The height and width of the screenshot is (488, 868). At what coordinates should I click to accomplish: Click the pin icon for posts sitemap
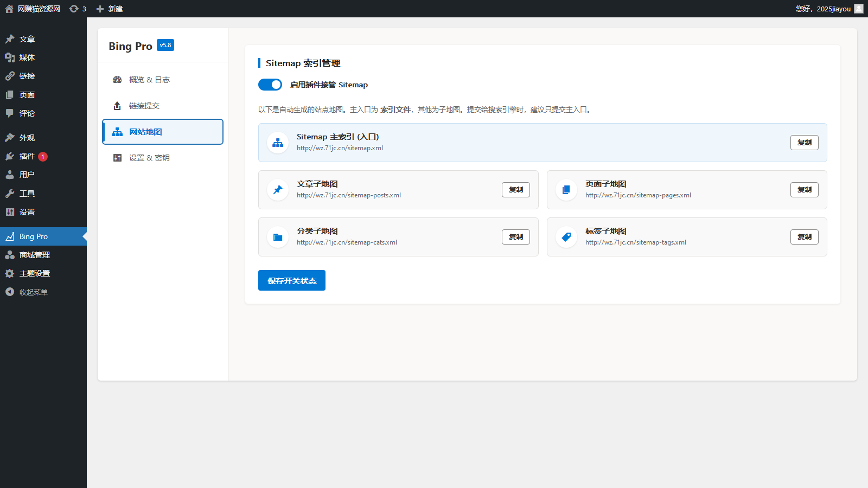[x=278, y=190]
